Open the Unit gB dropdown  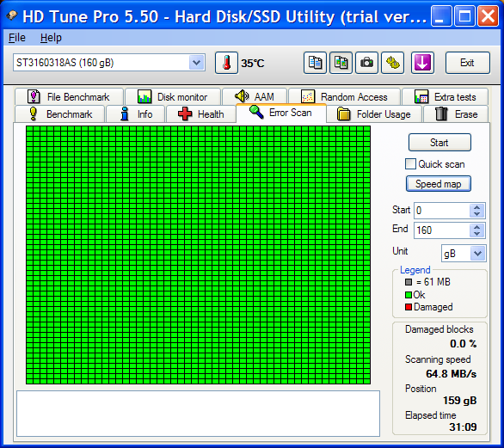pyautogui.click(x=477, y=254)
